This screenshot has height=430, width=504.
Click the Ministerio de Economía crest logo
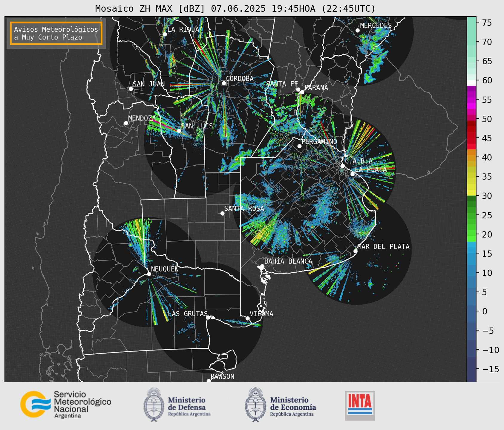coord(255,405)
